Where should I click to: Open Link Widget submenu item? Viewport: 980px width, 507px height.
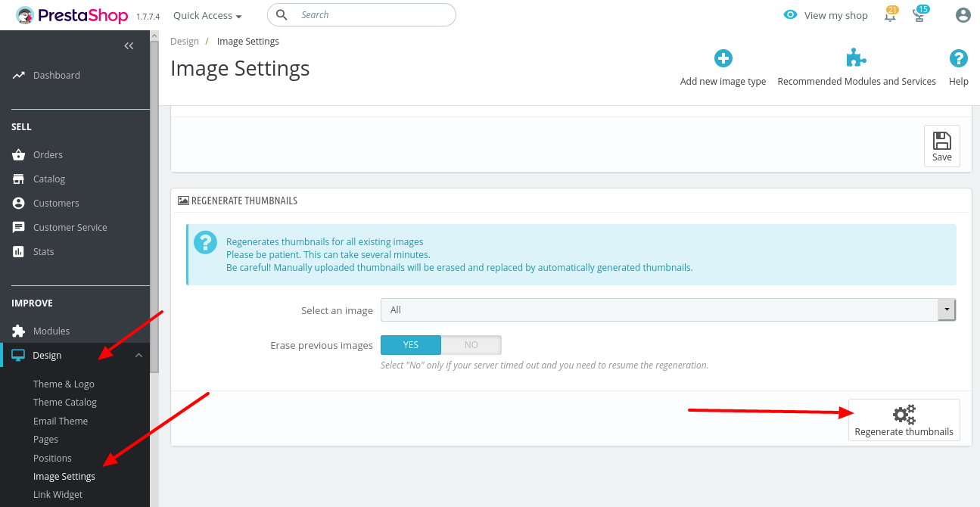58,495
